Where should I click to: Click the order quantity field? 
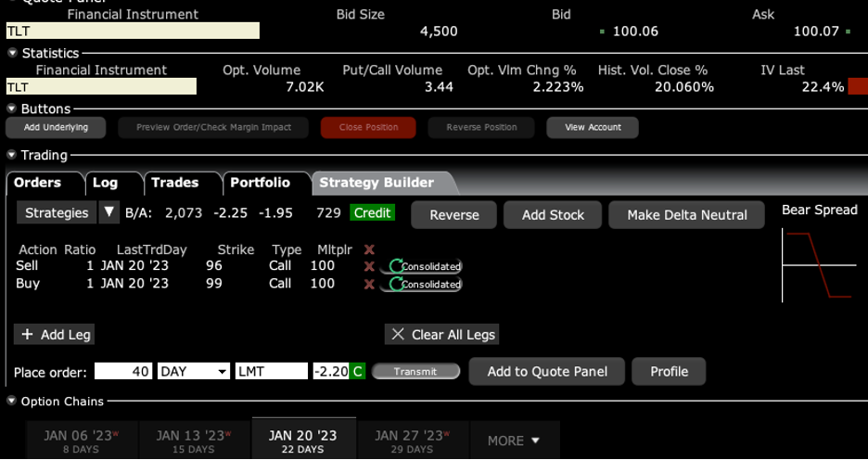pyautogui.click(x=123, y=371)
